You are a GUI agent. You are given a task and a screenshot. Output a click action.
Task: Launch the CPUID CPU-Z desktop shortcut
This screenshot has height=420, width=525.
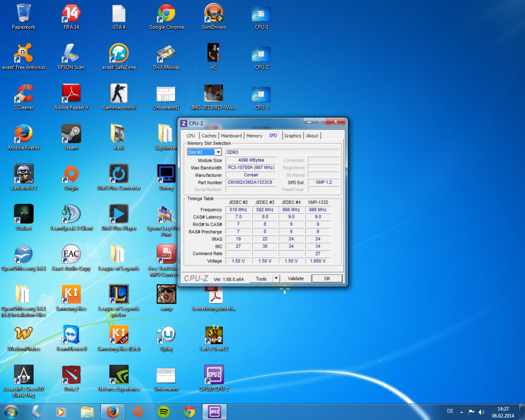click(214, 376)
